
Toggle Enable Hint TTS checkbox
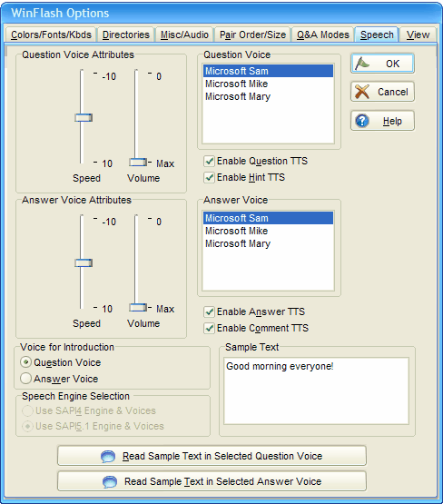(x=209, y=177)
